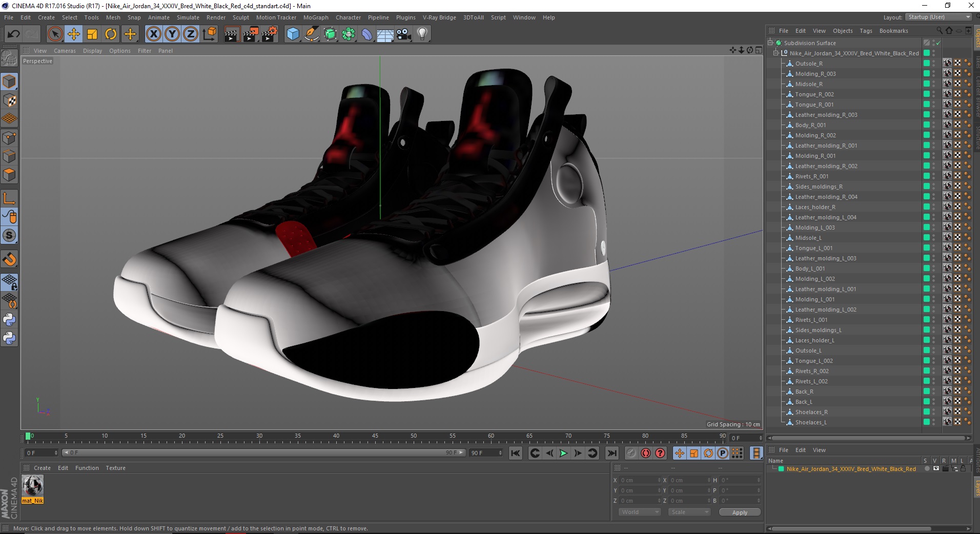Toggle layer view icon for Nike layer
Screen dimensions: 980x534
[936, 469]
